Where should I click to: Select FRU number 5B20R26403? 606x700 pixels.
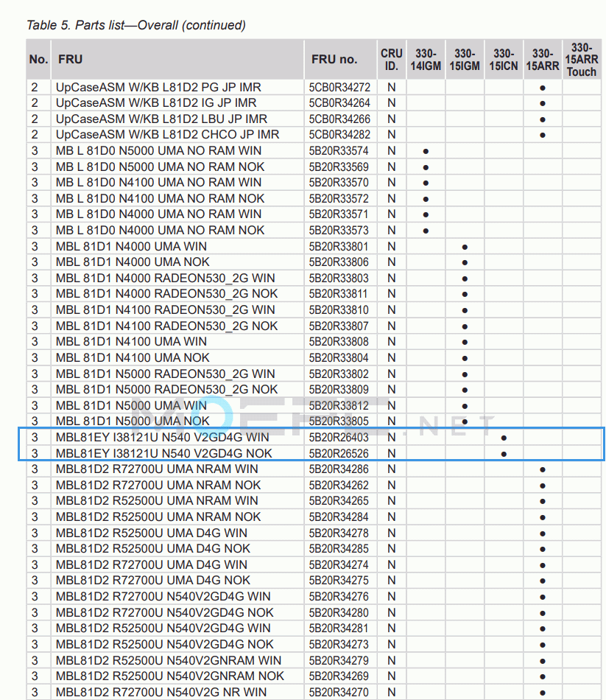tap(339, 438)
